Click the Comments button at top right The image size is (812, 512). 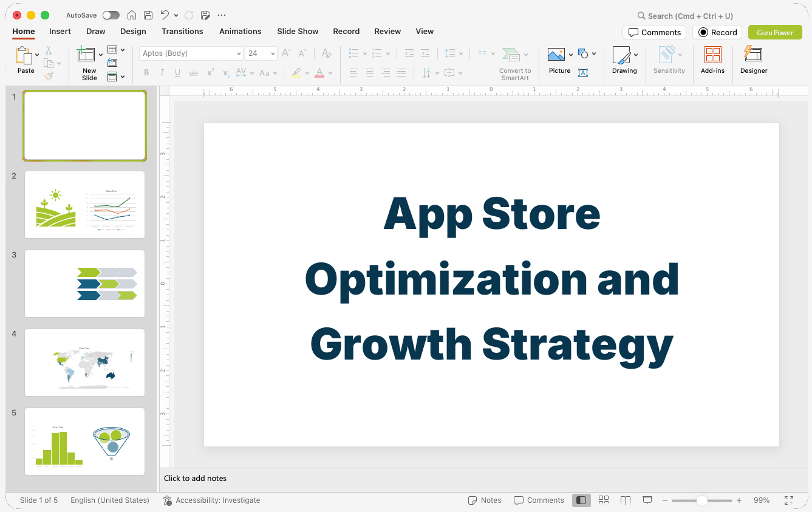[654, 32]
